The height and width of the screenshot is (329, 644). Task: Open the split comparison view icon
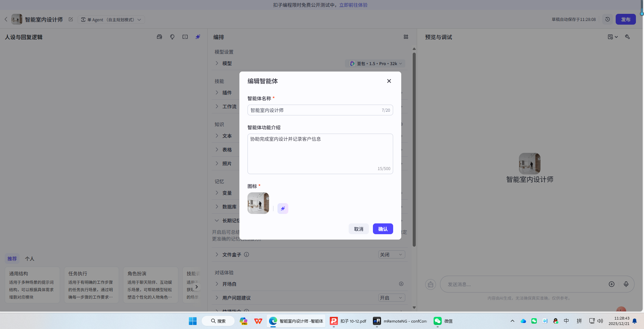tap(185, 37)
